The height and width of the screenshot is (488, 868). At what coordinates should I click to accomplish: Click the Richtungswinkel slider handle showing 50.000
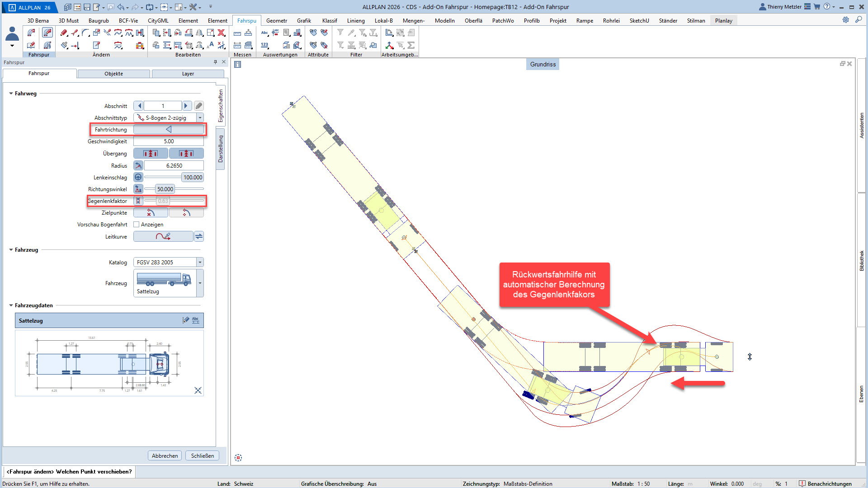(x=165, y=189)
